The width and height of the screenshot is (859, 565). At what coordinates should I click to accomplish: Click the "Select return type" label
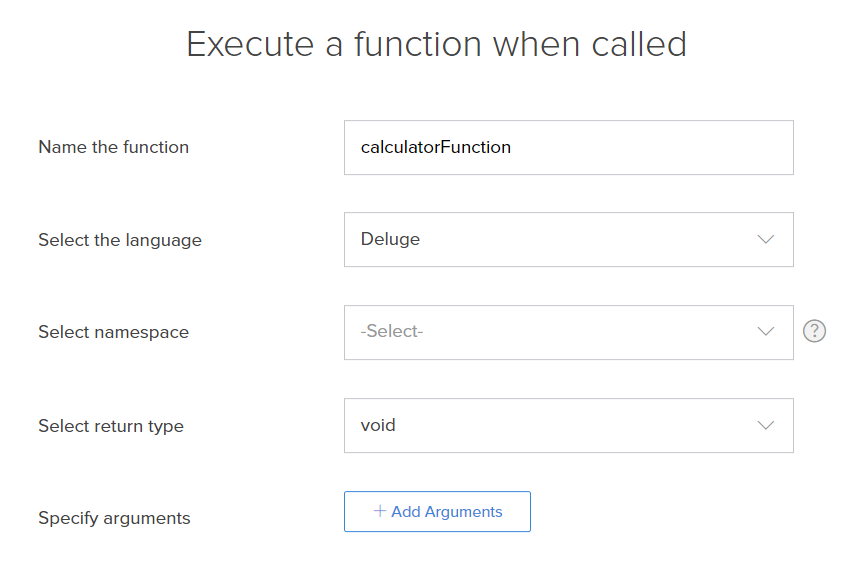pos(111,426)
